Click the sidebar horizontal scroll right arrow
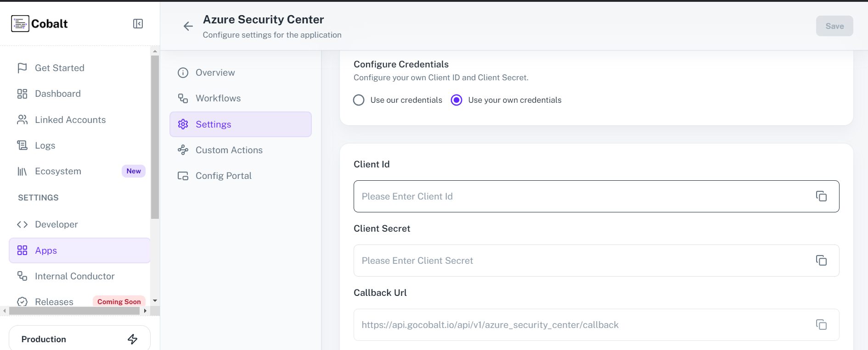The width and height of the screenshot is (868, 350). pyautogui.click(x=145, y=311)
